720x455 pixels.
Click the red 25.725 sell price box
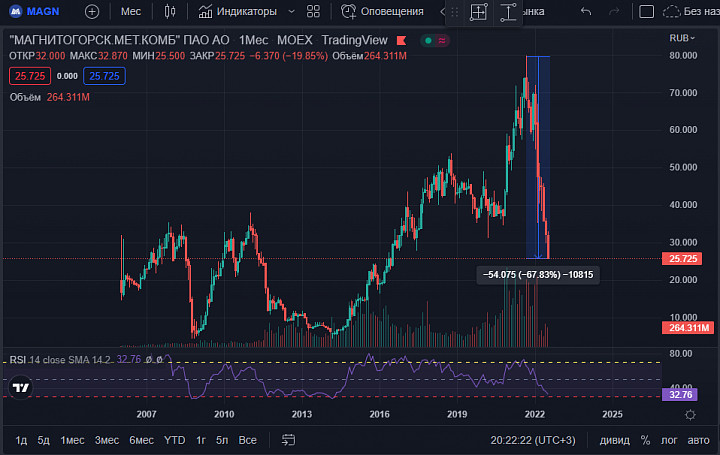30,76
